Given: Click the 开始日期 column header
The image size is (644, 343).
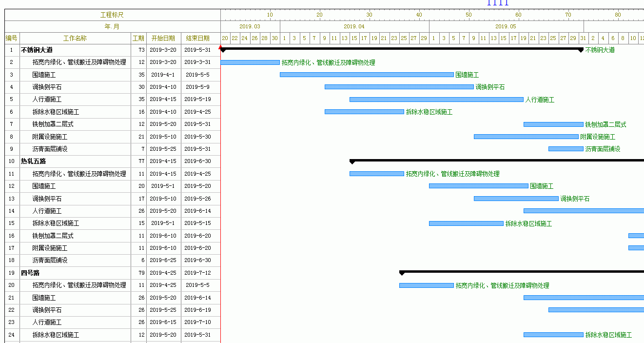Looking at the screenshot, I should [x=163, y=38].
